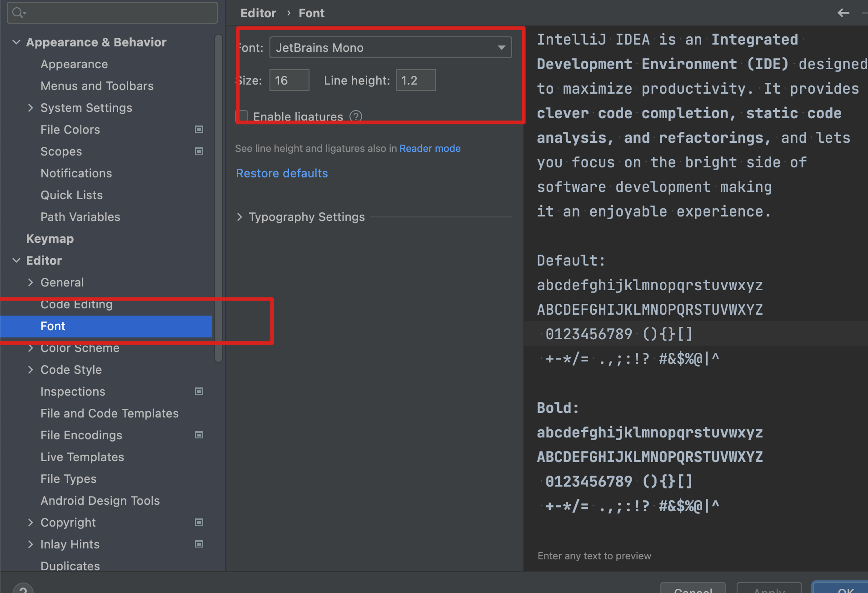Expand the Copyright node
The image size is (868, 593).
click(x=30, y=523)
